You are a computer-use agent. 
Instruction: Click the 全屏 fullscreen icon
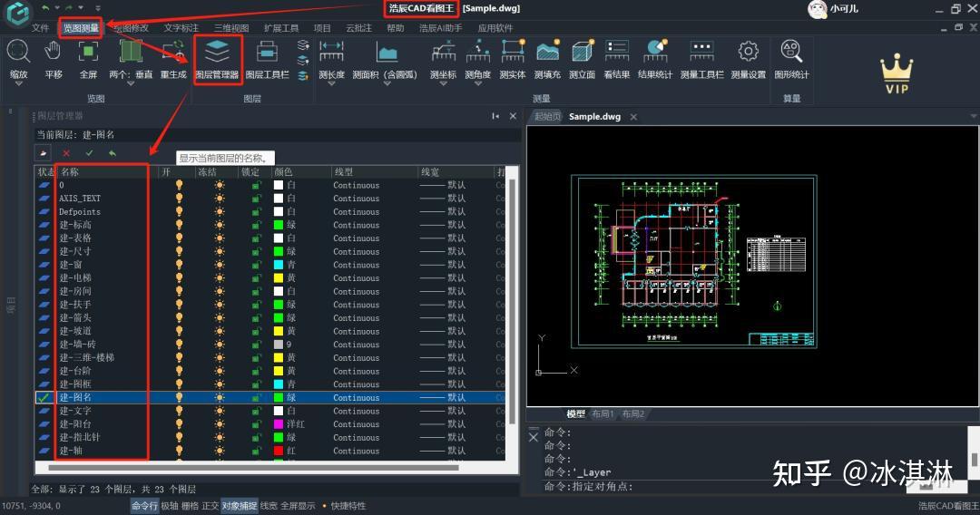(x=88, y=51)
